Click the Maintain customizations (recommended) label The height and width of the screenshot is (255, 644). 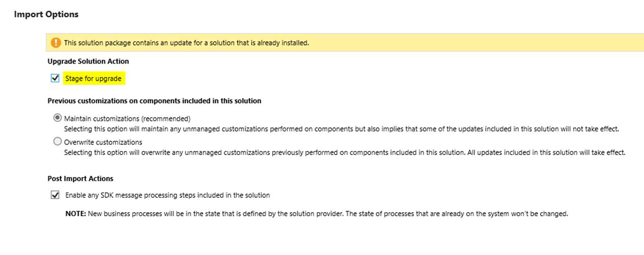click(127, 118)
